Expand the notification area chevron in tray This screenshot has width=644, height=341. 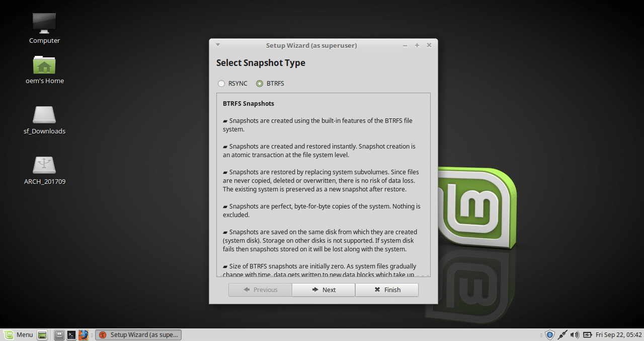point(542,334)
